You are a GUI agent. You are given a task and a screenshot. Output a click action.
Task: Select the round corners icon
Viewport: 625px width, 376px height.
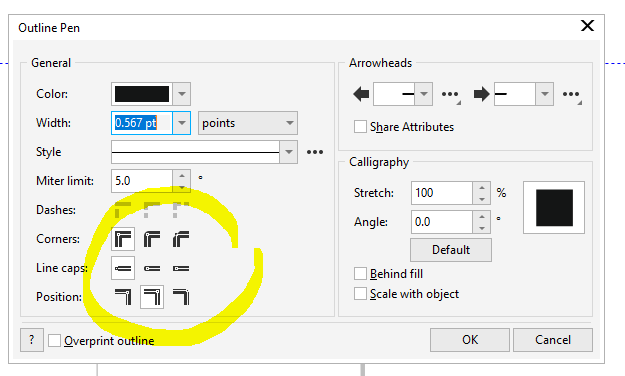pos(152,239)
